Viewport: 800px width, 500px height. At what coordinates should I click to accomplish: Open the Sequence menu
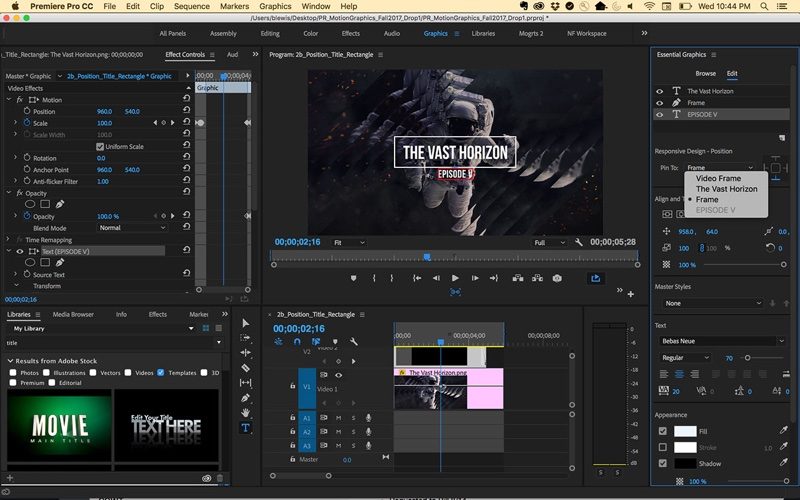191,6
